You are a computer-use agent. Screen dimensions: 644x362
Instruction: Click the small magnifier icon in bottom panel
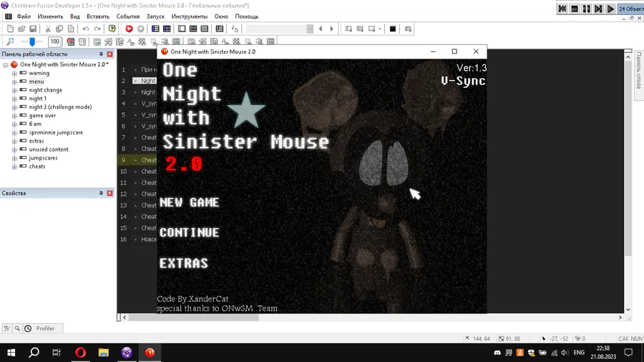pyautogui.click(x=17, y=328)
